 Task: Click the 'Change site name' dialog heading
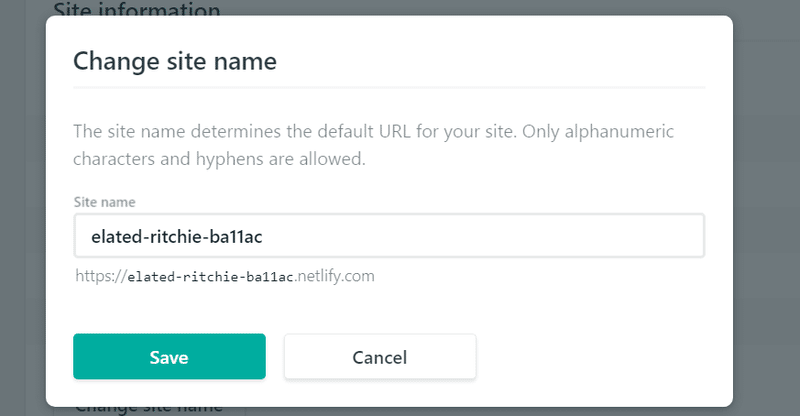click(175, 62)
